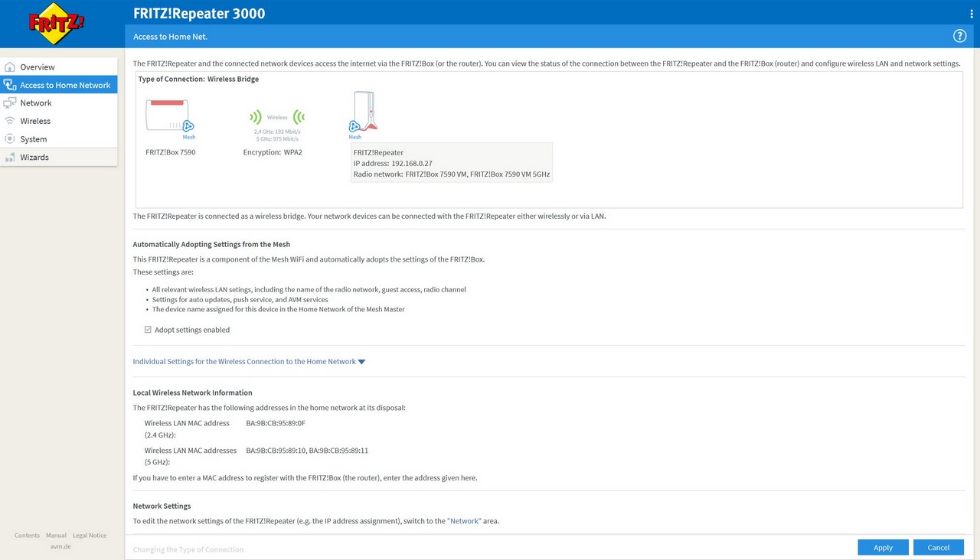Click the Local Wireless Network Information heading
Image resolution: width=980 pixels, height=560 pixels.
click(x=192, y=392)
